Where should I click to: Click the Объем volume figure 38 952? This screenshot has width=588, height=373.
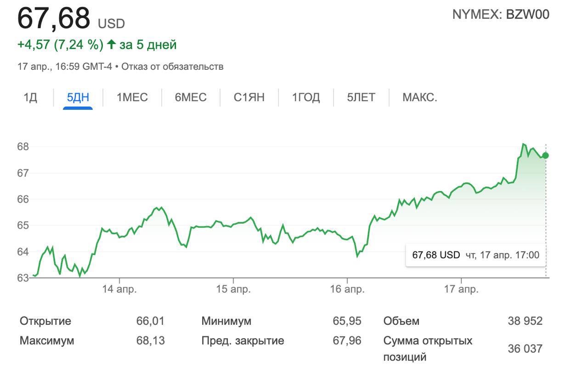click(525, 321)
